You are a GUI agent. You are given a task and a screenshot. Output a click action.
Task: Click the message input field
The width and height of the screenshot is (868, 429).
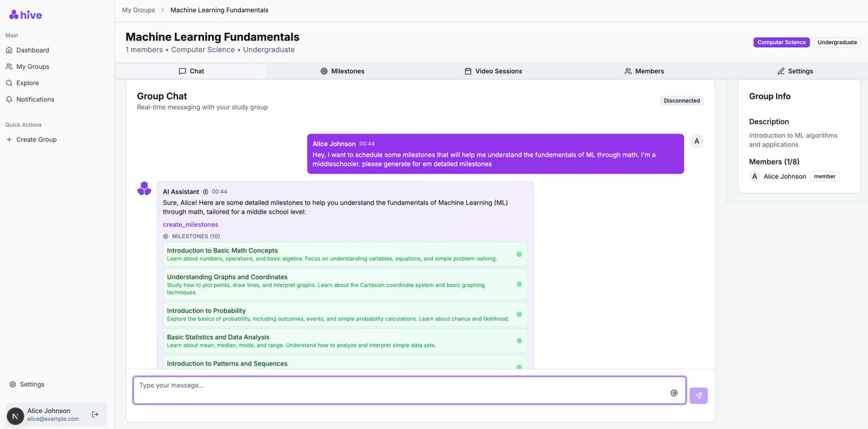(x=410, y=390)
